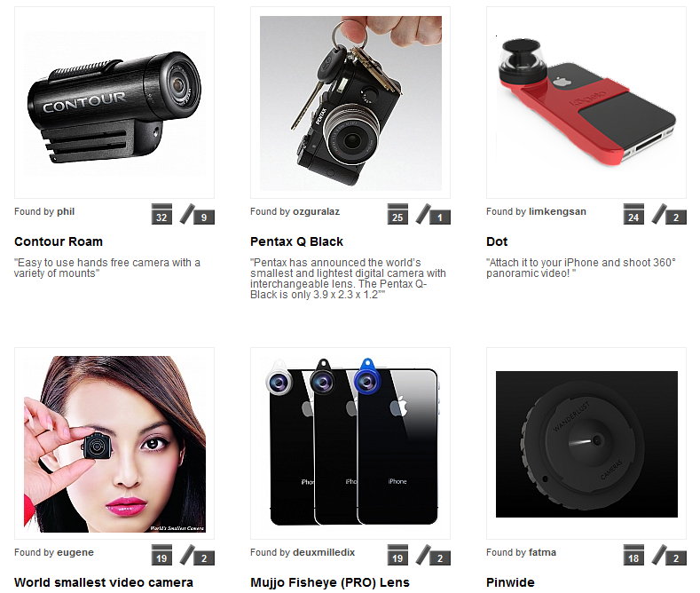Open the Pentax Q Black title link
The image size is (700, 593).
point(296,241)
